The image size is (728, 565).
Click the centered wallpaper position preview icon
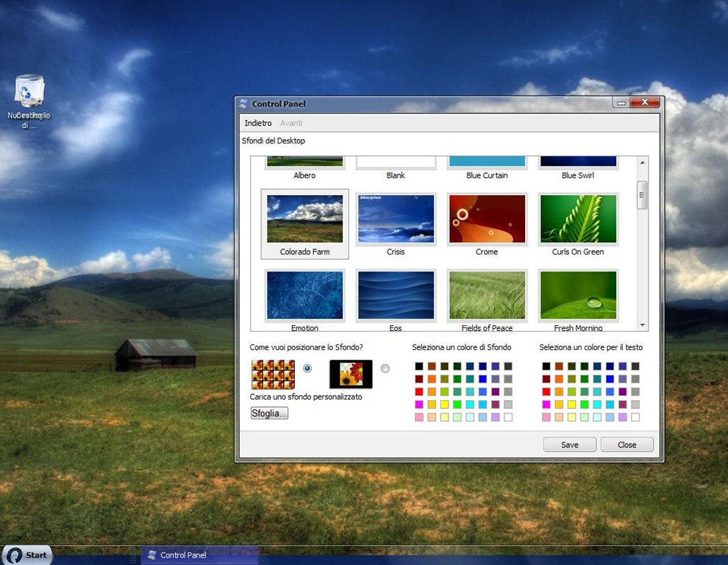351,374
